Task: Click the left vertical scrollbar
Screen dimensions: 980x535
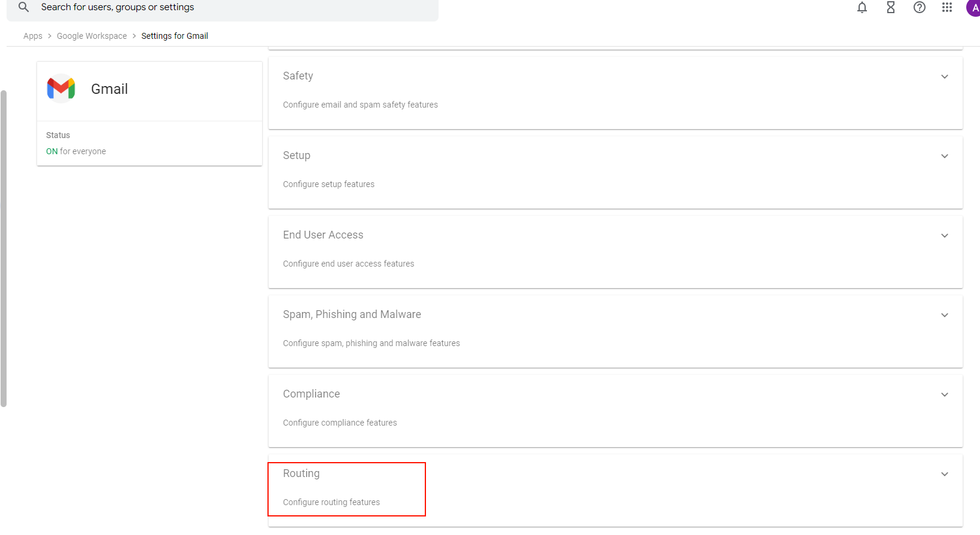Action: (x=4, y=248)
